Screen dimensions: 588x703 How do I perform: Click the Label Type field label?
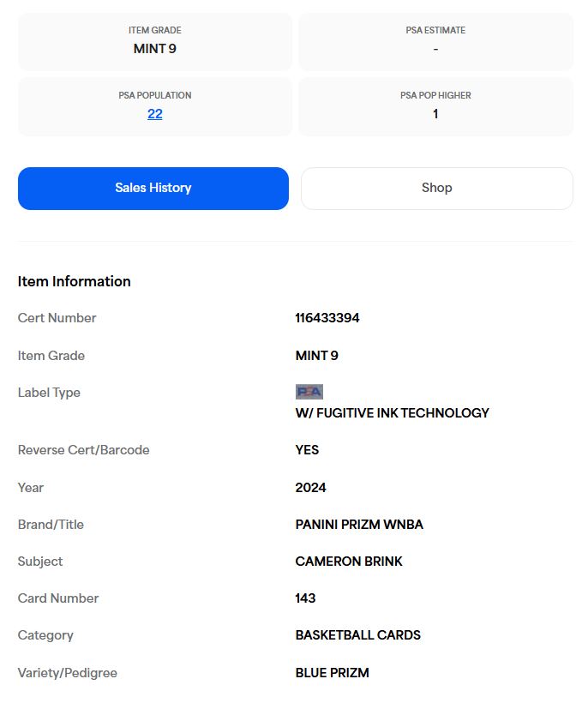pyautogui.click(x=50, y=393)
